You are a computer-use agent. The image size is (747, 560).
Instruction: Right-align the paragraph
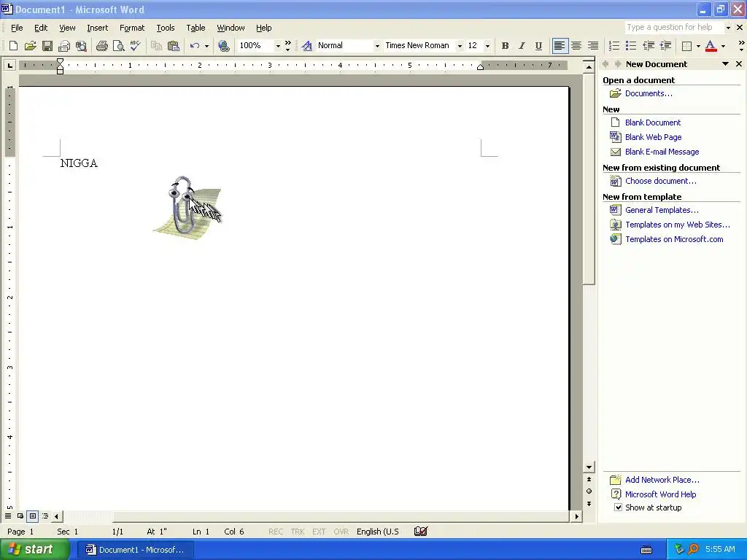tap(593, 46)
